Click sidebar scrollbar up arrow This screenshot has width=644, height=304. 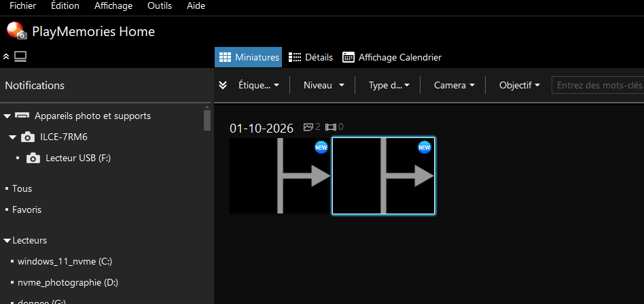[207, 107]
